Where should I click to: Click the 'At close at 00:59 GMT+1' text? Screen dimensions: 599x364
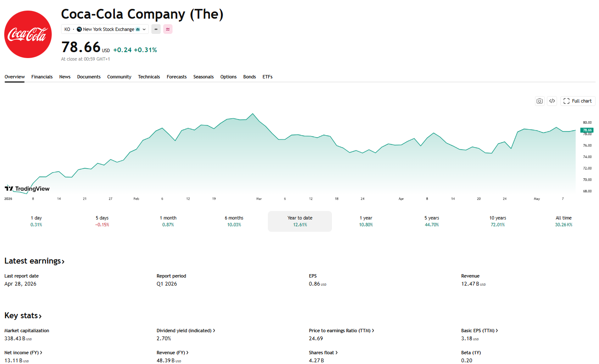click(x=85, y=59)
